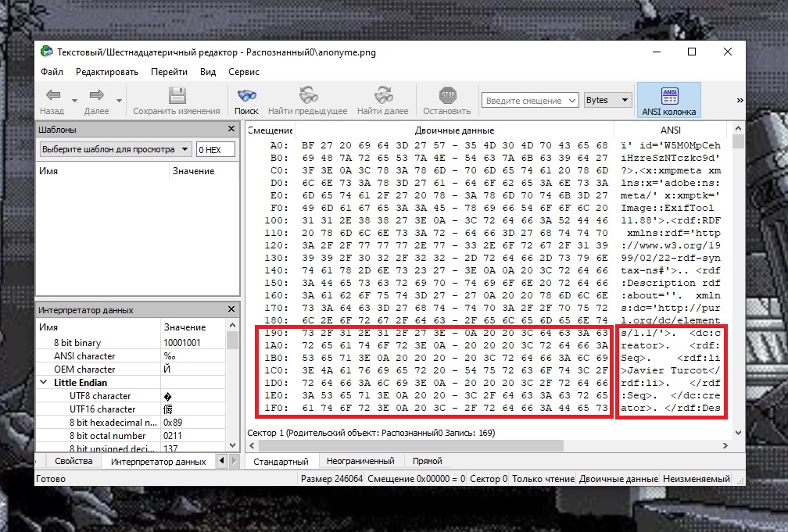This screenshot has width=788, height=532.
Task: Select the 8 bit binary row
Action: point(131,343)
